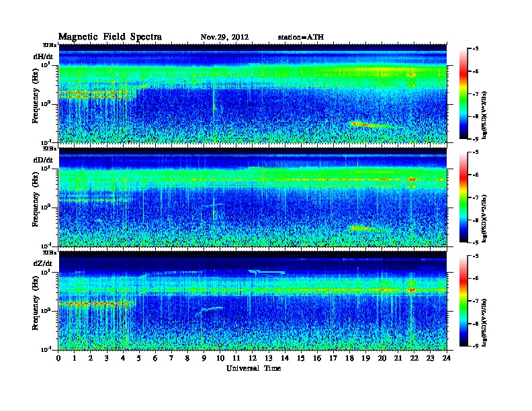Image resolution: width=532 pixels, height=411 pixels.
Task: Click hour 9 on the Universal Time axis
Action: [x=204, y=359]
